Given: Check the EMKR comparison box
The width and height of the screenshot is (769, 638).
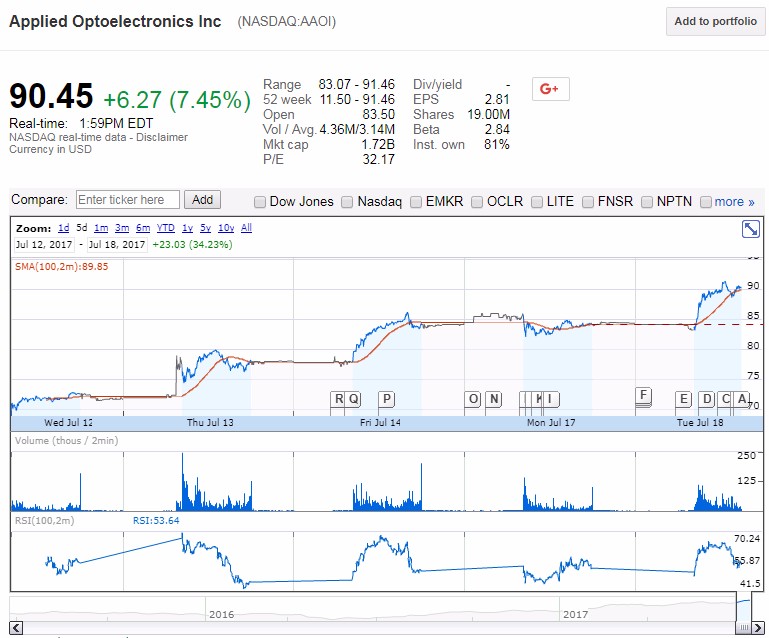Looking at the screenshot, I should pos(416,202).
